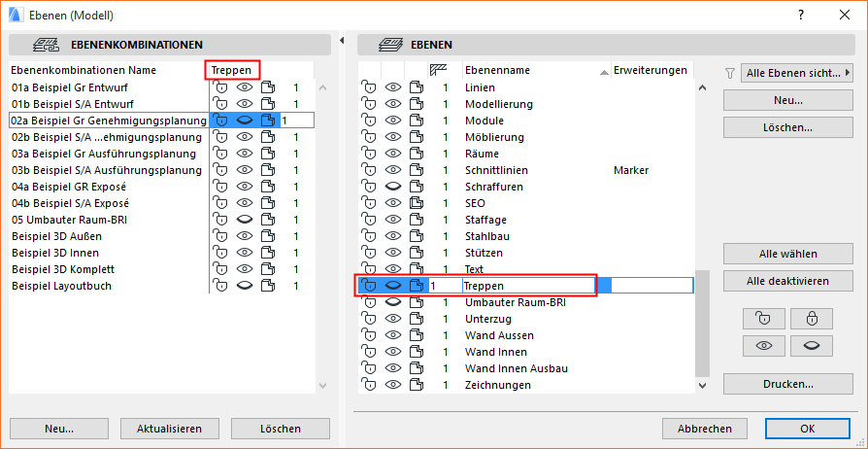Select the '03a Beispiel Gr Ausführungsplanung' combination

pos(107,154)
